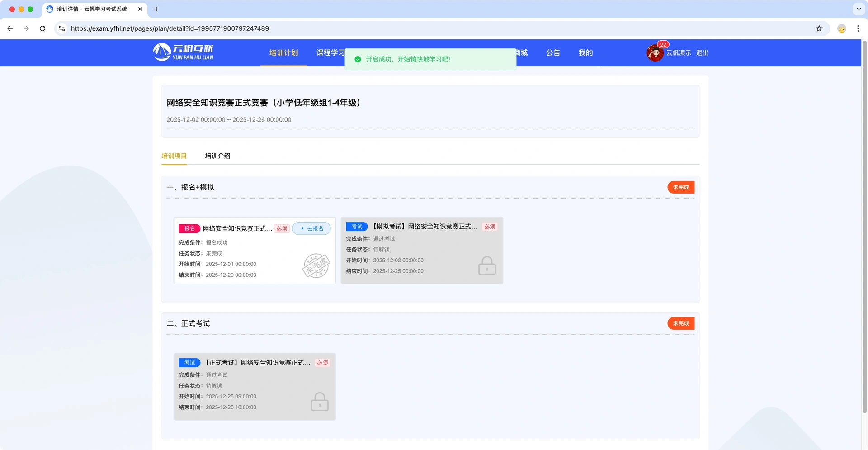The height and width of the screenshot is (450, 868).
Task: Click the 云帆演示 username
Action: tap(679, 53)
